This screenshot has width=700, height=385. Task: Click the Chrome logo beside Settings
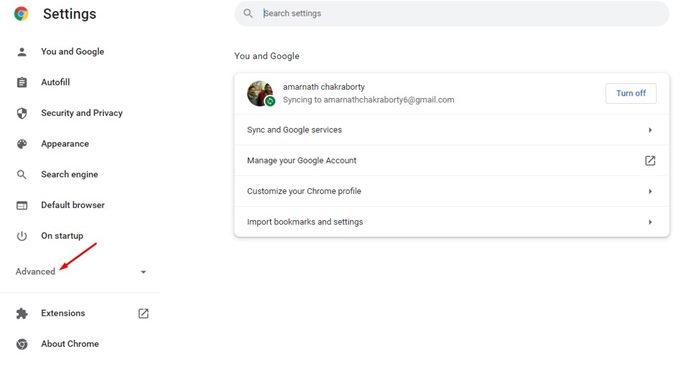21,14
